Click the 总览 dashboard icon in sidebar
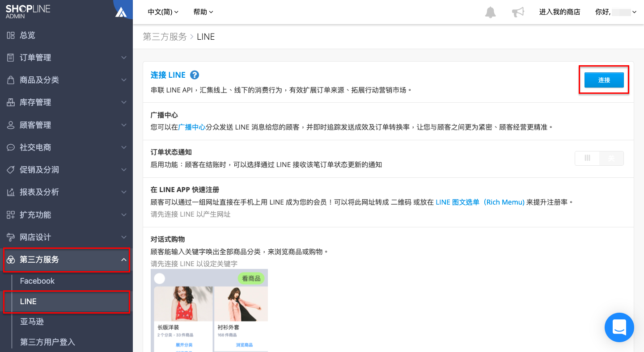The image size is (644, 352). click(11, 35)
